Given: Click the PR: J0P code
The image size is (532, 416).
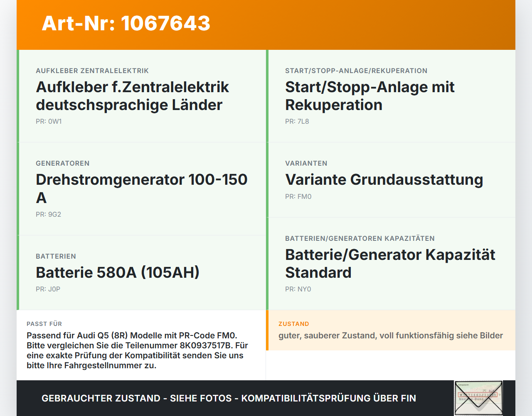Looking at the screenshot, I should (x=48, y=289).
